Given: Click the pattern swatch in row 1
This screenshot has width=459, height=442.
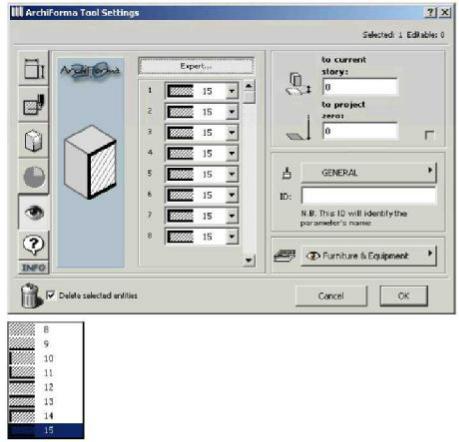Looking at the screenshot, I should pyautogui.click(x=180, y=91).
